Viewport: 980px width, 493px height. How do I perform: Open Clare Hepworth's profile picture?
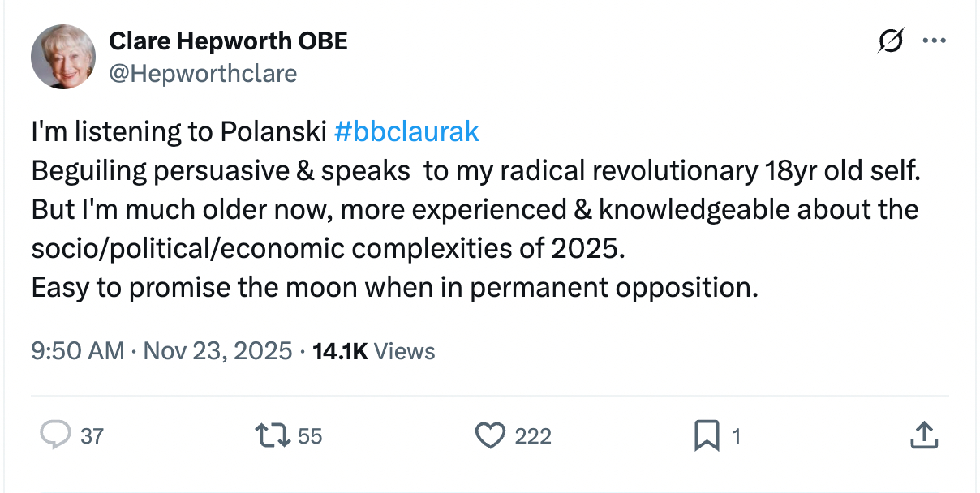tap(63, 56)
